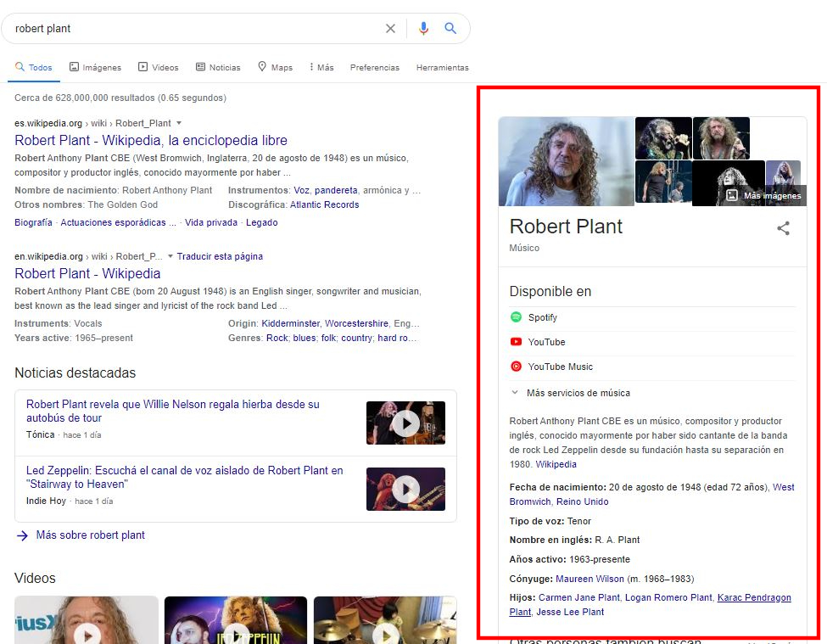The height and width of the screenshot is (644, 827).
Task: Open the Biografía sitelink
Action: click(x=33, y=222)
